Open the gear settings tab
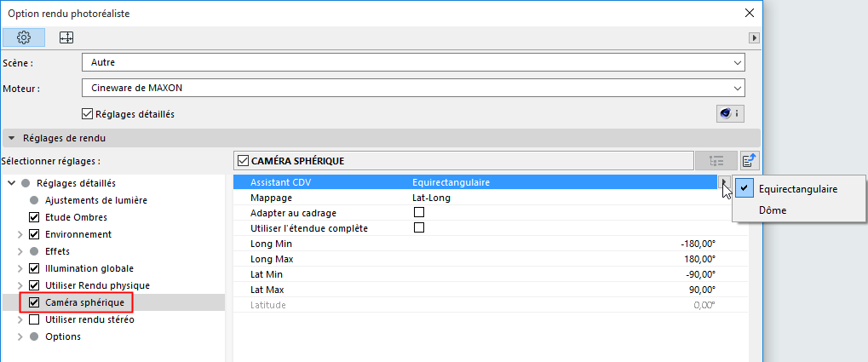The height and width of the screenshot is (362, 868). (x=23, y=37)
